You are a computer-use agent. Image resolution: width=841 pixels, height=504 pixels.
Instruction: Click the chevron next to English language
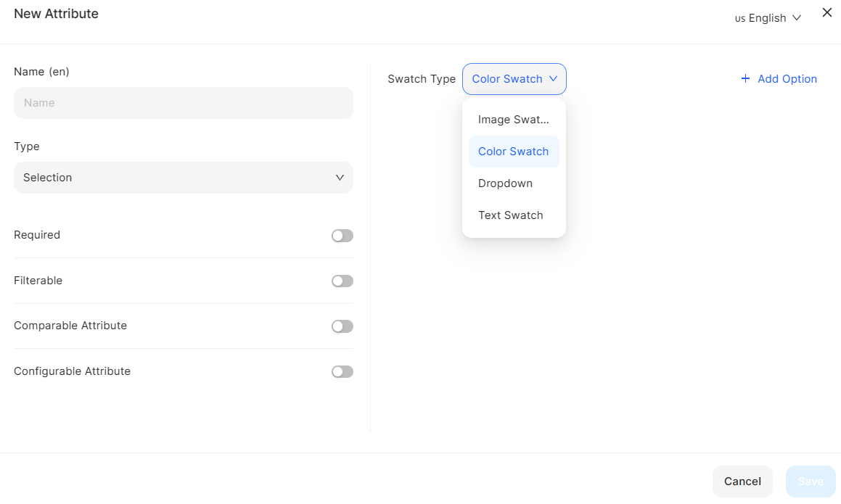(x=797, y=18)
